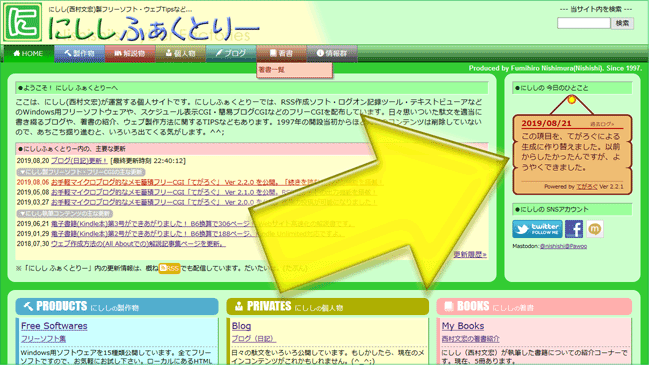Image resolution: width=649 pixels, height=365 pixels.
Task: Click the Produced by Fumihiro Nishimura text
Action: point(555,68)
